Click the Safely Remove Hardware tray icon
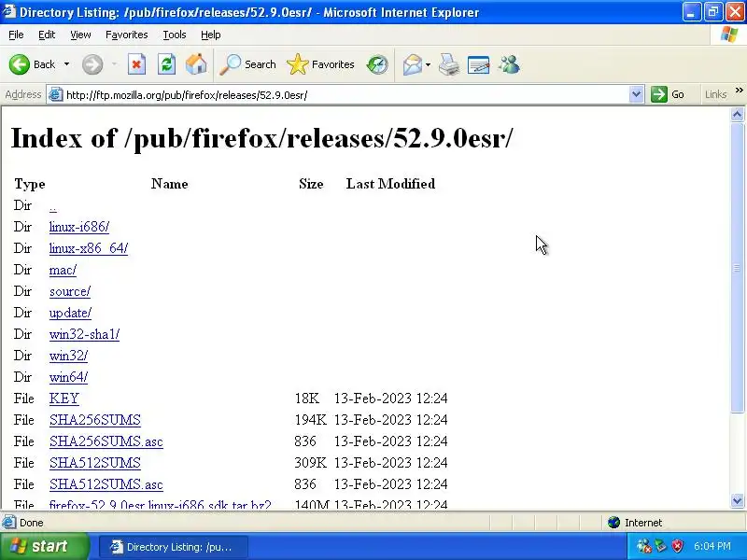Viewport: 747px width, 560px height. 661,546
